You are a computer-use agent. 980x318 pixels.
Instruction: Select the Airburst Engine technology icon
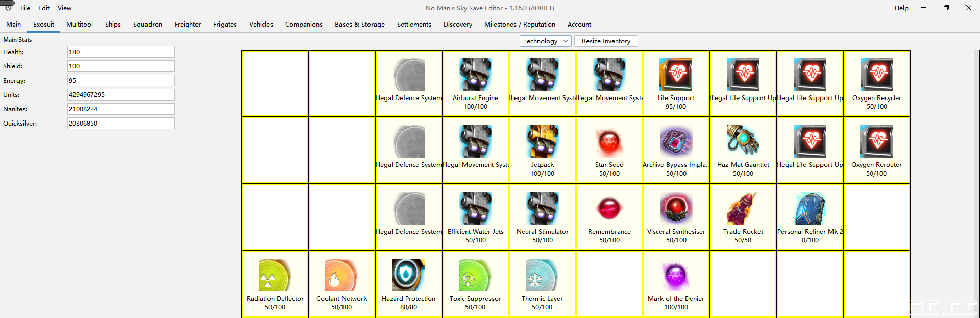pos(475,75)
